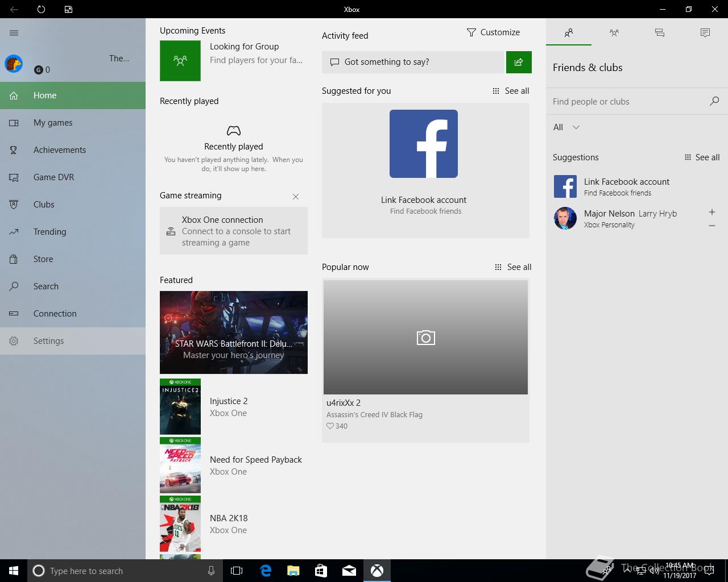Click the Looking for Group green tile
The image size is (728, 582).
point(180,60)
